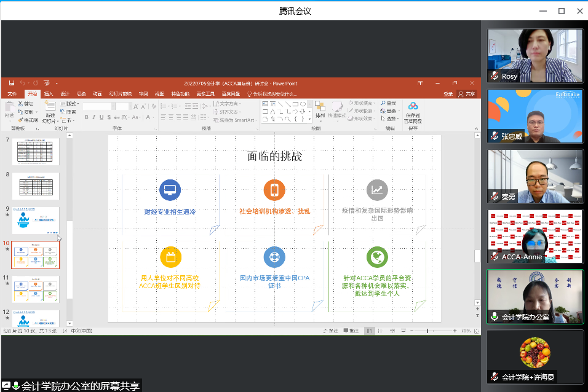Click the Login (登录) link
This screenshot has height=392, width=588.
coord(448,94)
